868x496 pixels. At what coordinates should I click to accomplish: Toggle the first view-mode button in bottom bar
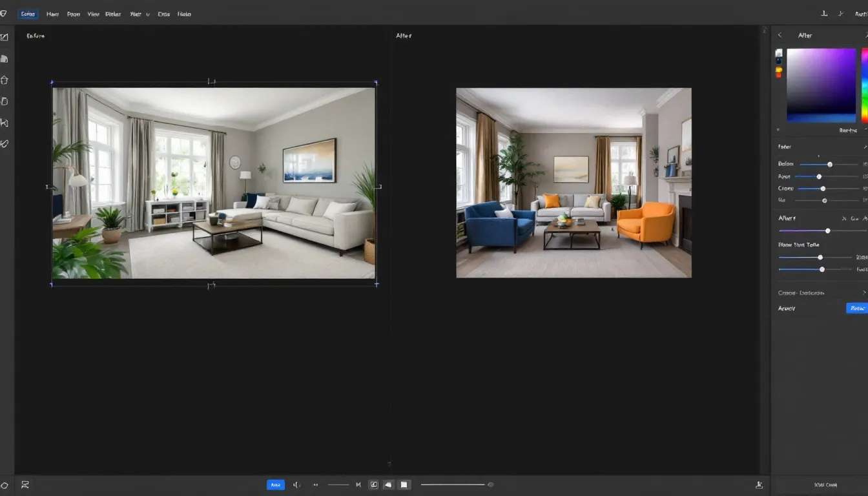(373, 484)
